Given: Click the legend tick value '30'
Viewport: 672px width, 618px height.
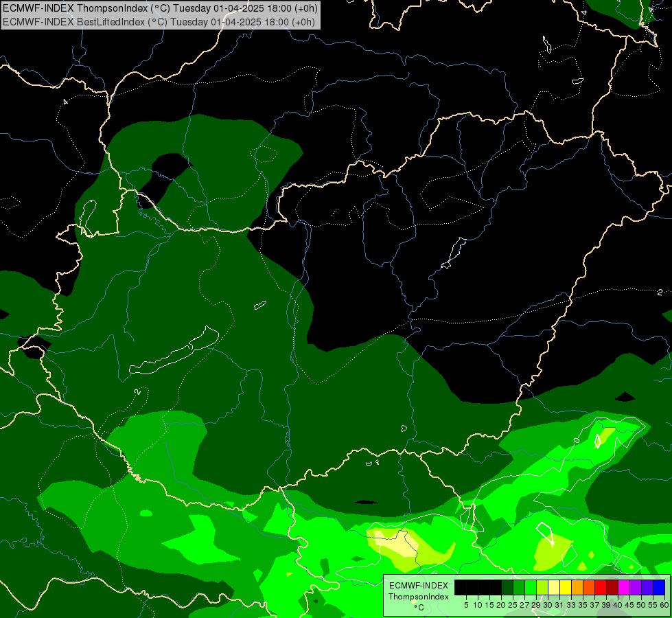Looking at the screenshot, I should [x=548, y=605].
